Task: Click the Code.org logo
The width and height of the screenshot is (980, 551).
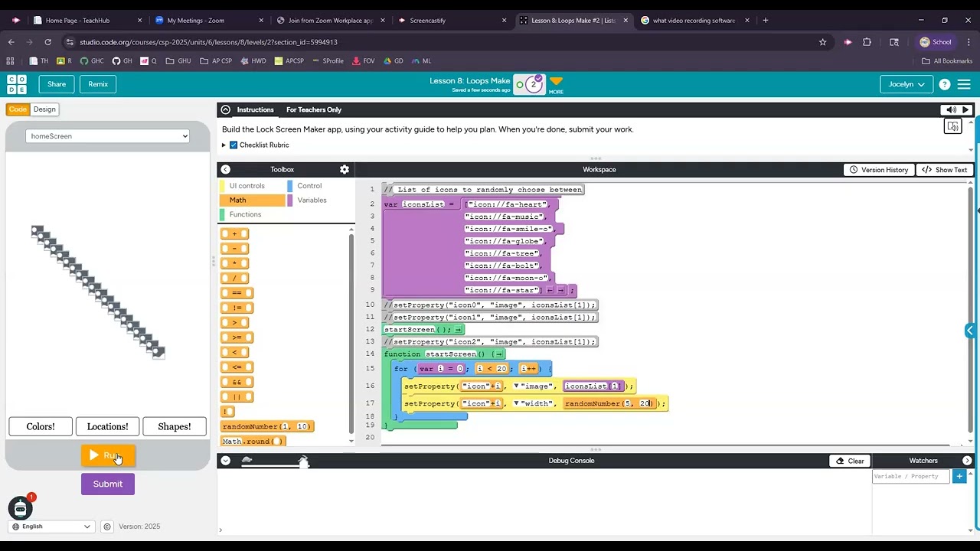Action: point(17,84)
